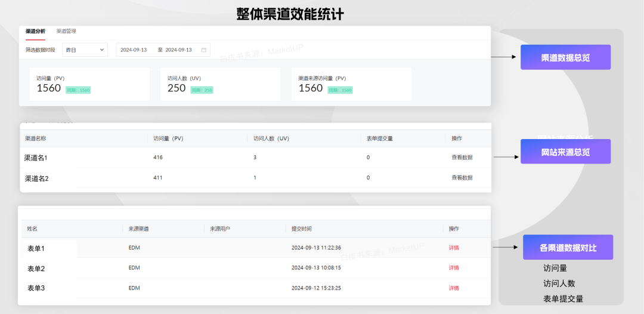Click the calendar icon in date range picker
Image resolution: width=644 pixels, height=314 pixels.
point(203,50)
